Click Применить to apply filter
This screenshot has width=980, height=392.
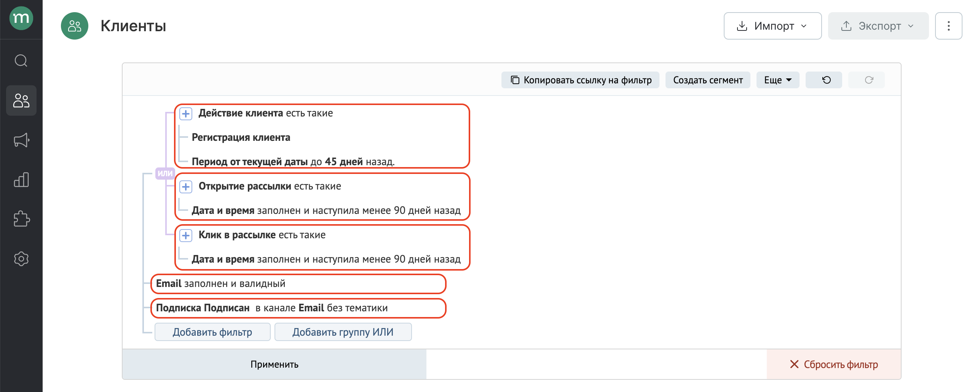(x=274, y=364)
